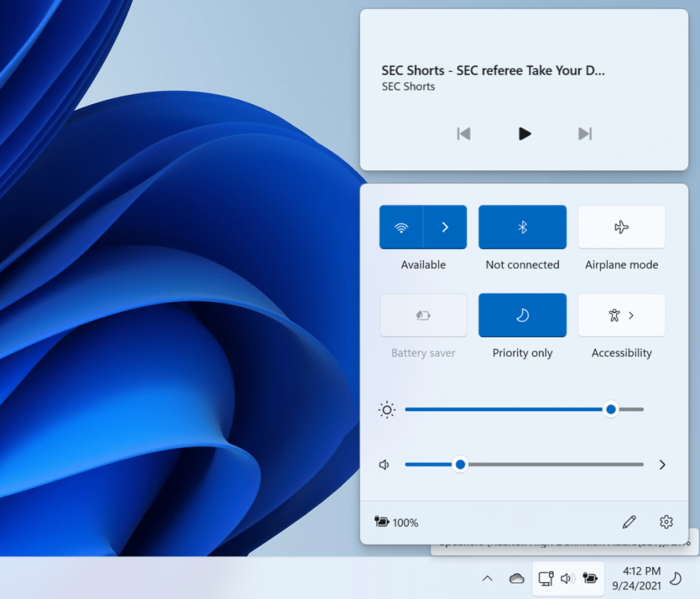Click the pencil edit quick settings icon
Viewport: 700px width, 599px height.
point(629,522)
